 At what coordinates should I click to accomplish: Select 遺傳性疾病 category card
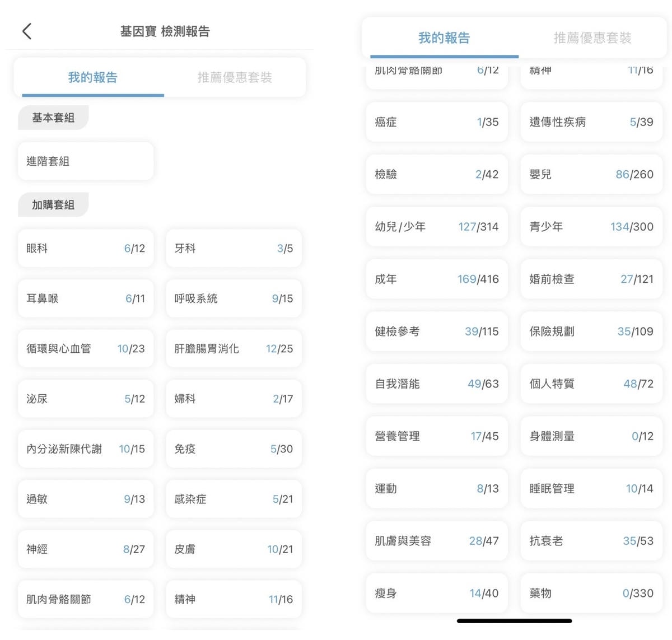coord(591,122)
